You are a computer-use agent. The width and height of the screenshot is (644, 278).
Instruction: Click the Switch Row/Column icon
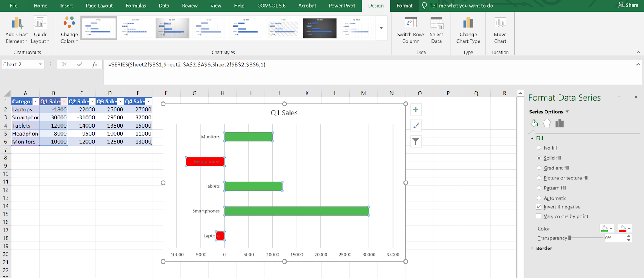[x=411, y=23]
